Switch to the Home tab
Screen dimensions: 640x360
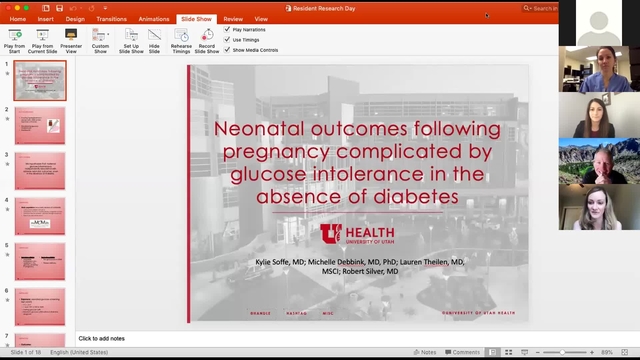coord(18,19)
